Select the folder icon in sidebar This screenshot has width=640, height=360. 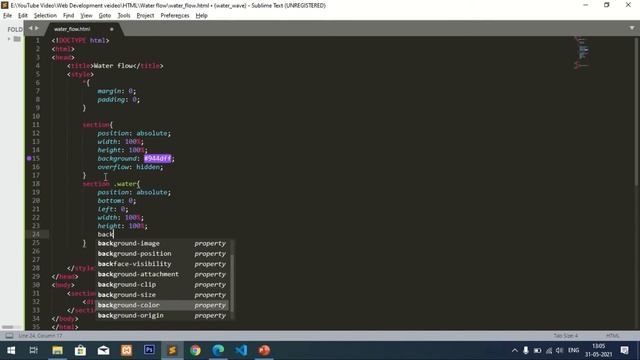(x=17, y=39)
